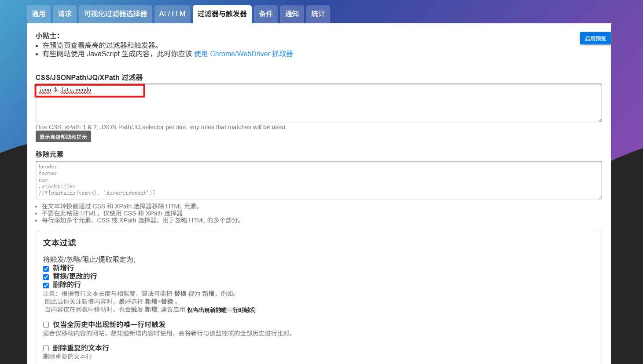Grab the 移除元素 textarea resize handle
The image size is (643, 364).
click(599, 197)
